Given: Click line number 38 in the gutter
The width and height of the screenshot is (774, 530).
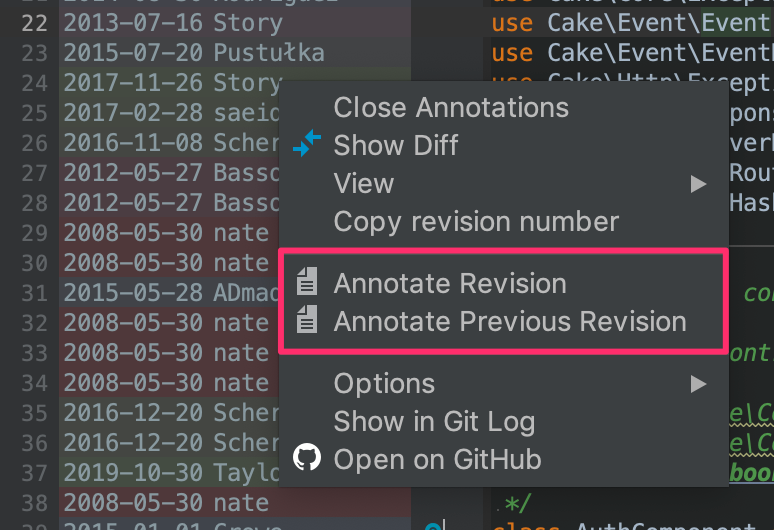Looking at the screenshot, I should pyautogui.click(x=34, y=503).
